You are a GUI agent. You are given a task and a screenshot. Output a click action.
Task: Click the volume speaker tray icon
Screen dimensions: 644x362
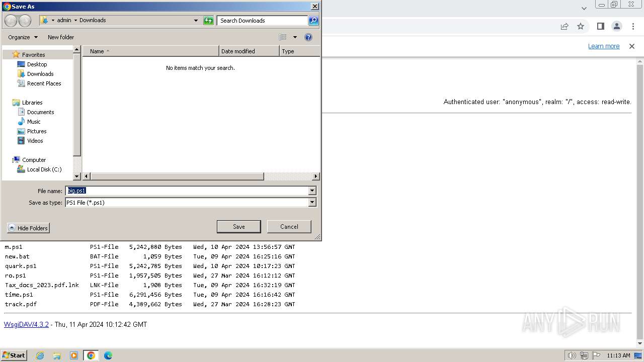[572, 355]
